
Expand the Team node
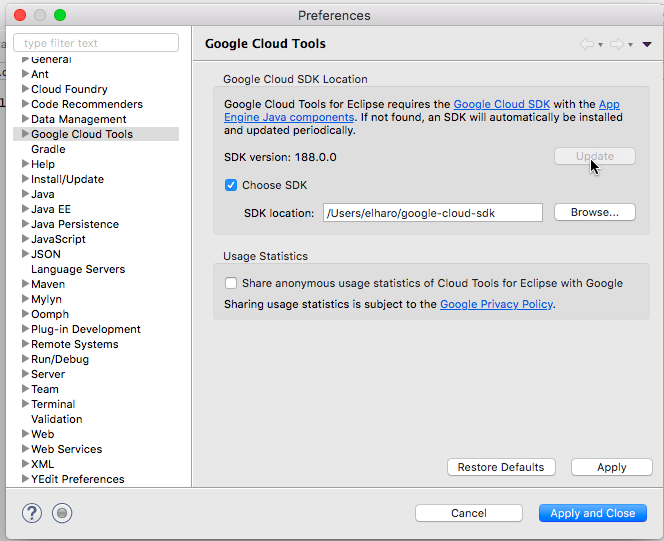pos(25,389)
